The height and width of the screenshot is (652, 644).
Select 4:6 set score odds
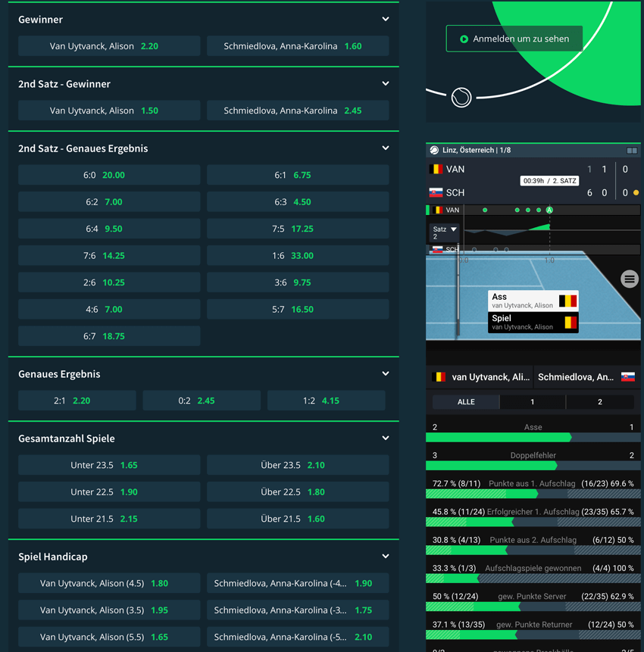(109, 310)
